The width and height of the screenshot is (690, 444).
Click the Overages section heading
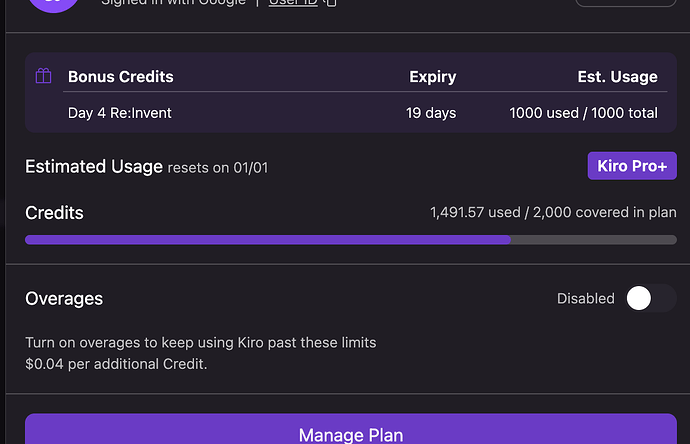pyautogui.click(x=64, y=299)
